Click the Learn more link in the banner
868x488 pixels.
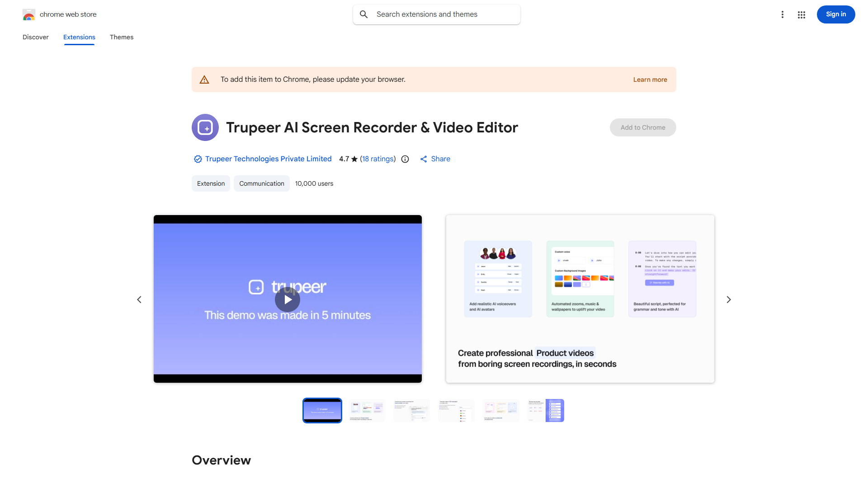[650, 79]
